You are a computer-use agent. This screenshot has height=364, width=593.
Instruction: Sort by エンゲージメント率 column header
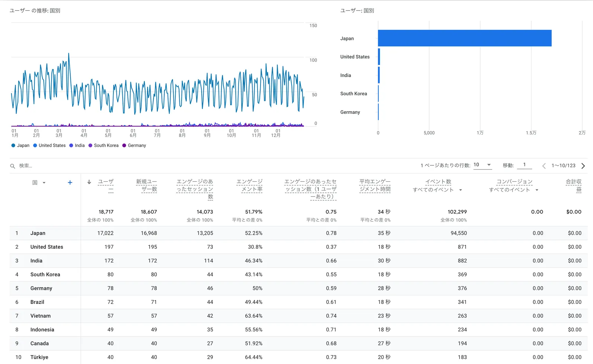[249, 185]
